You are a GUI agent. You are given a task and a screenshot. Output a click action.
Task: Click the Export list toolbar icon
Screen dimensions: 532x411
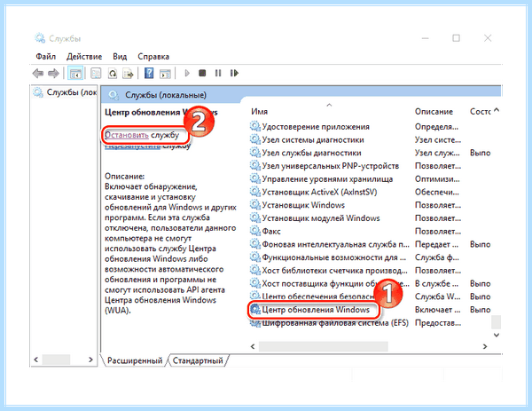129,73
